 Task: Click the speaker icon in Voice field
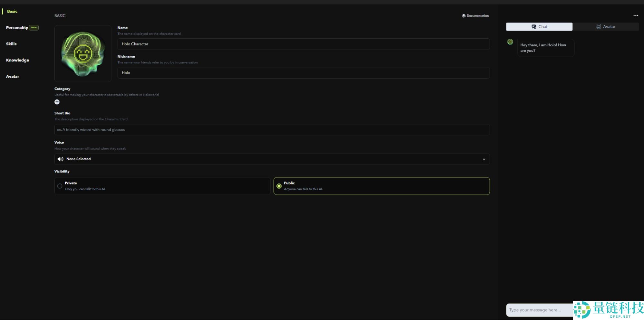60,159
